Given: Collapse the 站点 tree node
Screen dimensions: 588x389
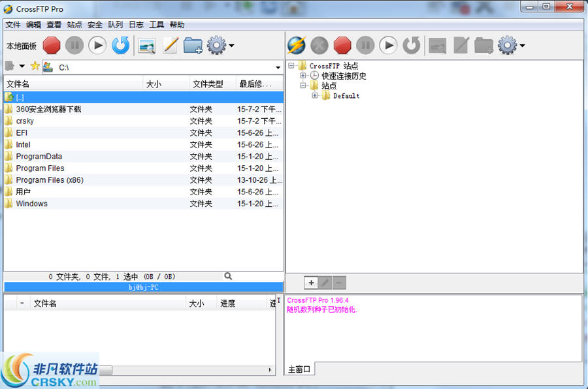Looking at the screenshot, I should tap(303, 86).
